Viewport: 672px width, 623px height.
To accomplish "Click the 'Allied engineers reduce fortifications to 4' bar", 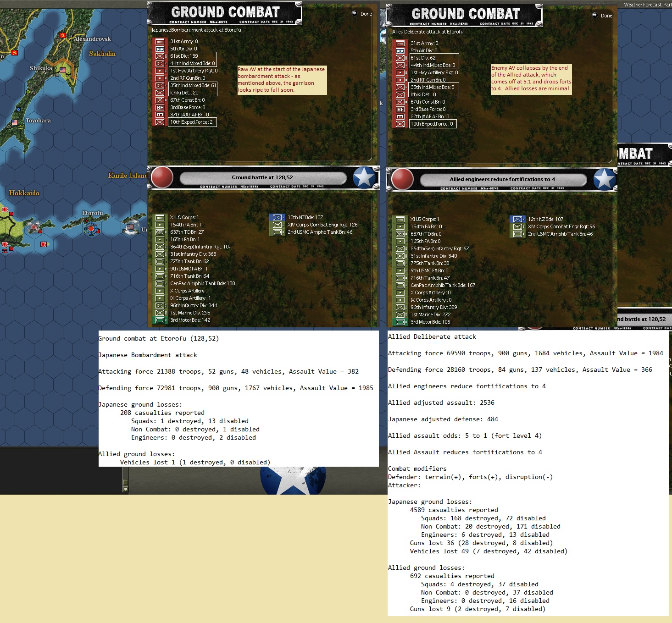I will pyautogui.click(x=503, y=179).
